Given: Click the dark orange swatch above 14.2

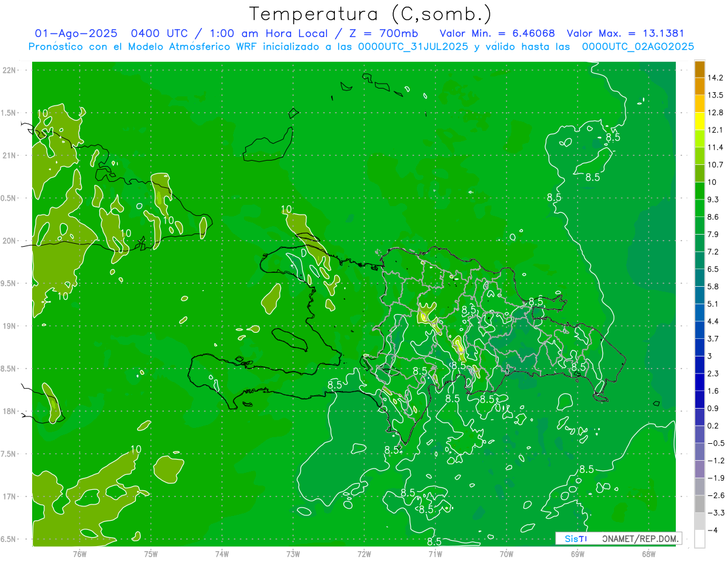Looking at the screenshot, I should [x=699, y=69].
